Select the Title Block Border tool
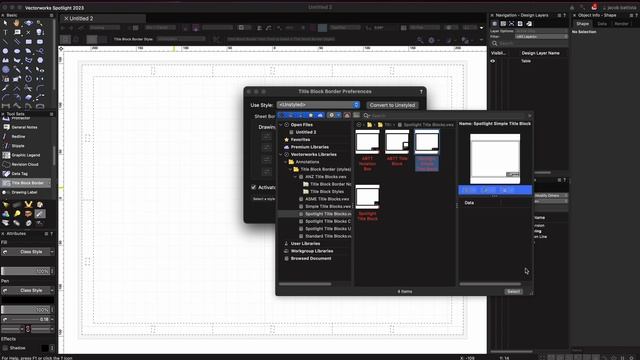The height and width of the screenshot is (360, 640). [25, 183]
